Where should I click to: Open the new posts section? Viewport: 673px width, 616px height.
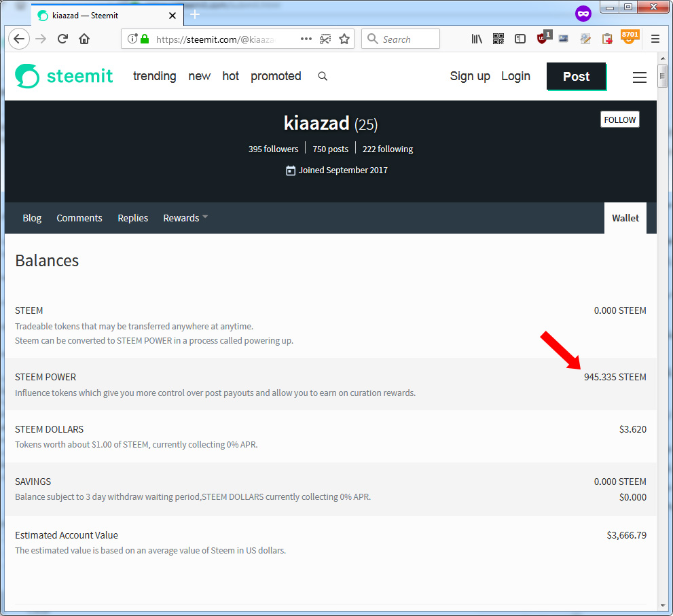(199, 76)
